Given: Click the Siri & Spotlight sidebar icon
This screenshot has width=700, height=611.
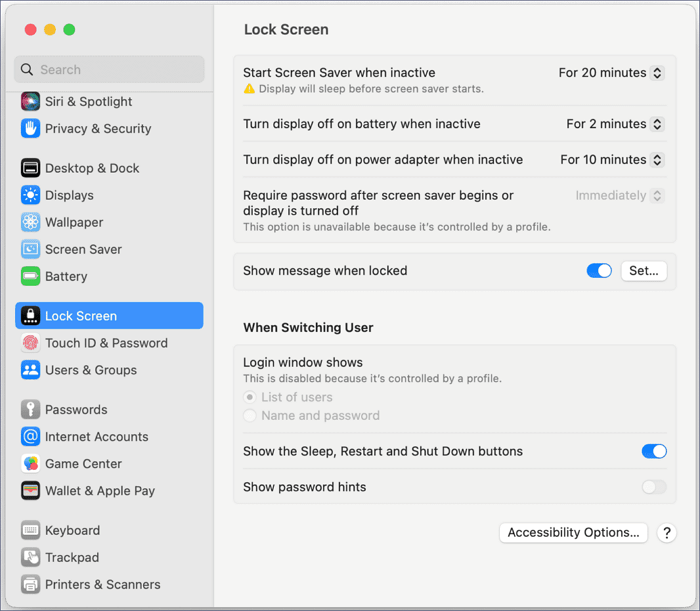Looking at the screenshot, I should tap(30, 102).
